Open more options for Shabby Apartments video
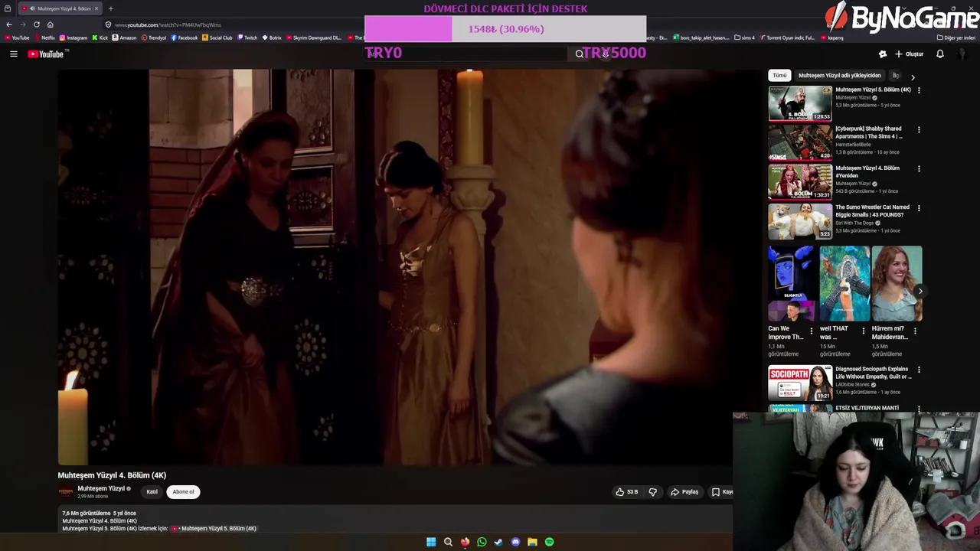The image size is (980, 551). [x=919, y=129]
